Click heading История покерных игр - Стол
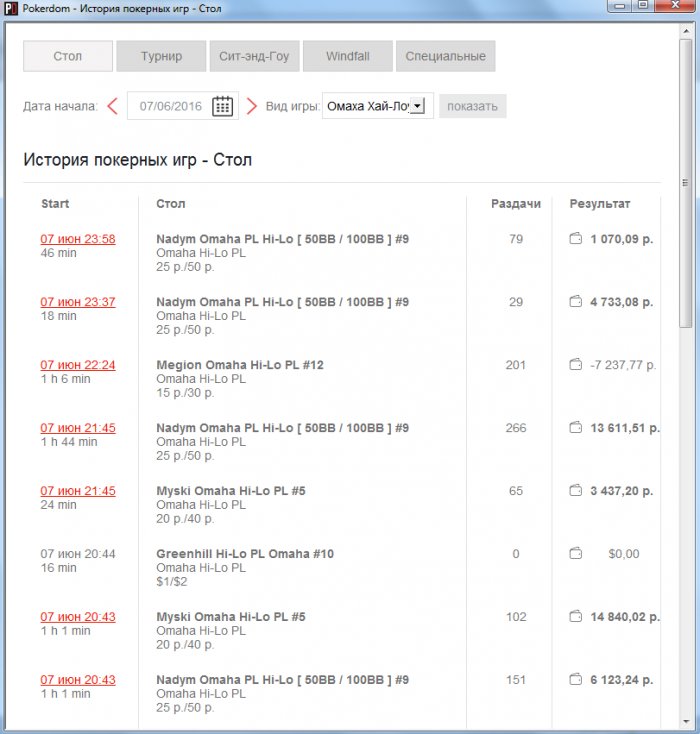700x734 pixels. click(x=138, y=160)
